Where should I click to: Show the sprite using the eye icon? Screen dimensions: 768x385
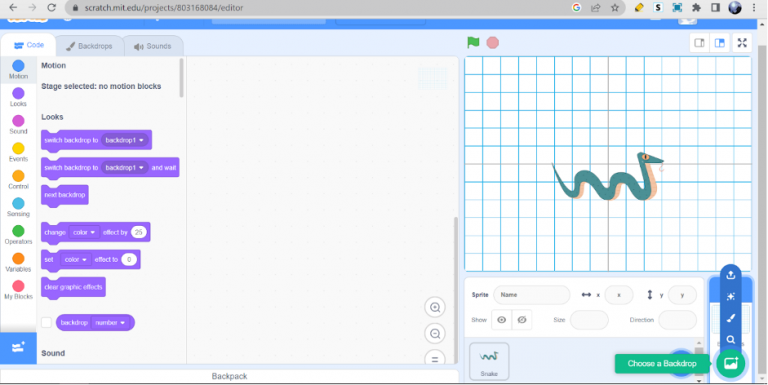tap(502, 320)
